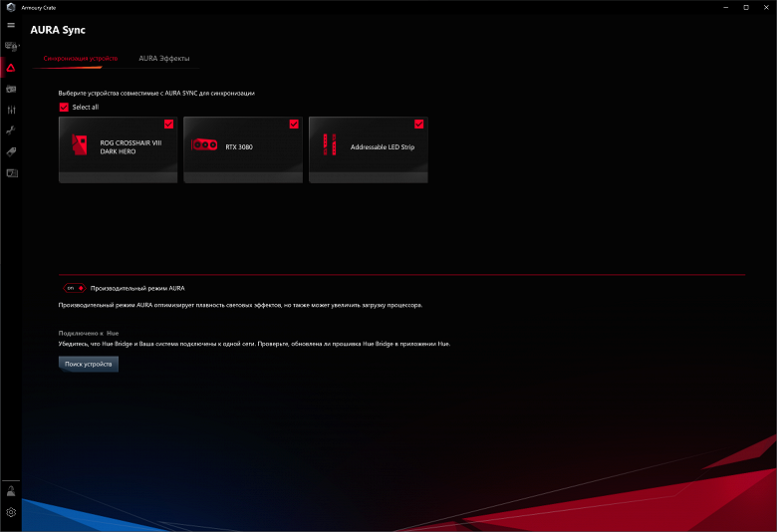Open Settings gear icon
The width and height of the screenshot is (777, 532).
11,513
